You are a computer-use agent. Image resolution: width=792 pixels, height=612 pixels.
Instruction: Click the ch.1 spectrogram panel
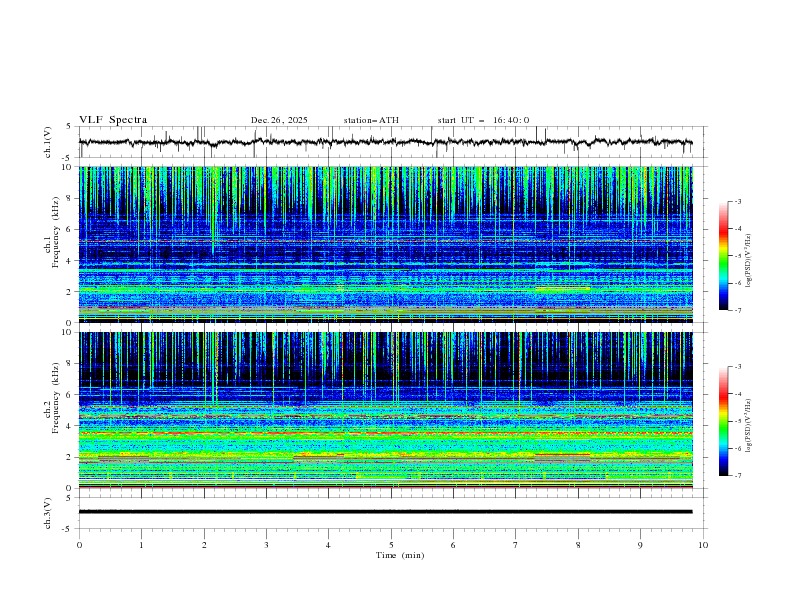point(386,244)
